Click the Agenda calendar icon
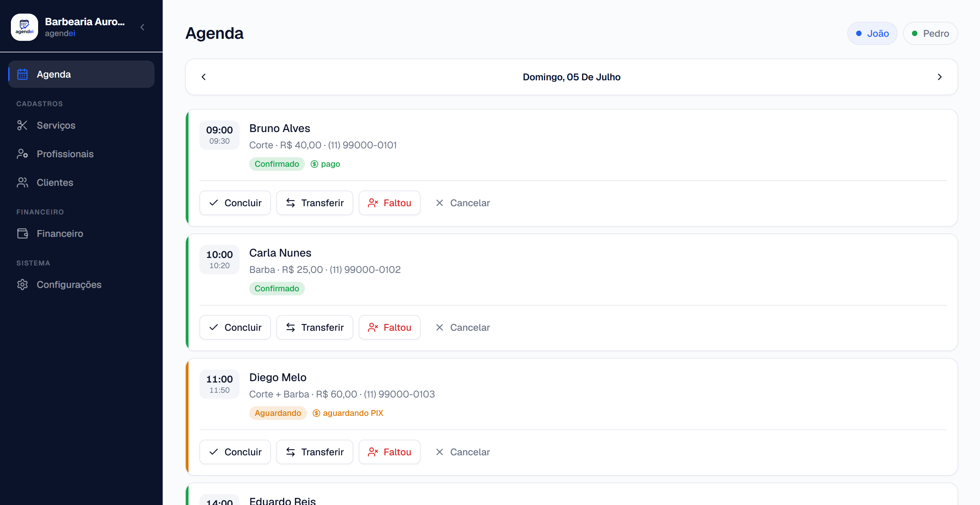Screen dimensions: 980x505 (22, 74)
